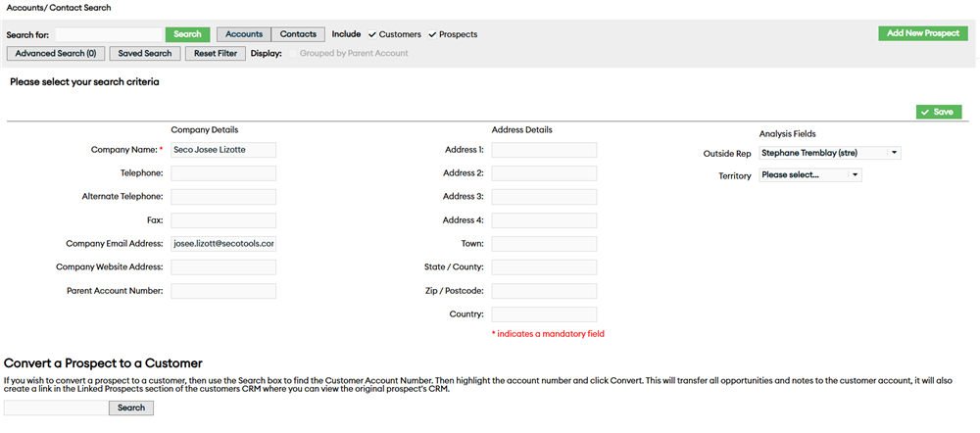
Task: Focus the Zip / Postcode field
Action: 544,291
